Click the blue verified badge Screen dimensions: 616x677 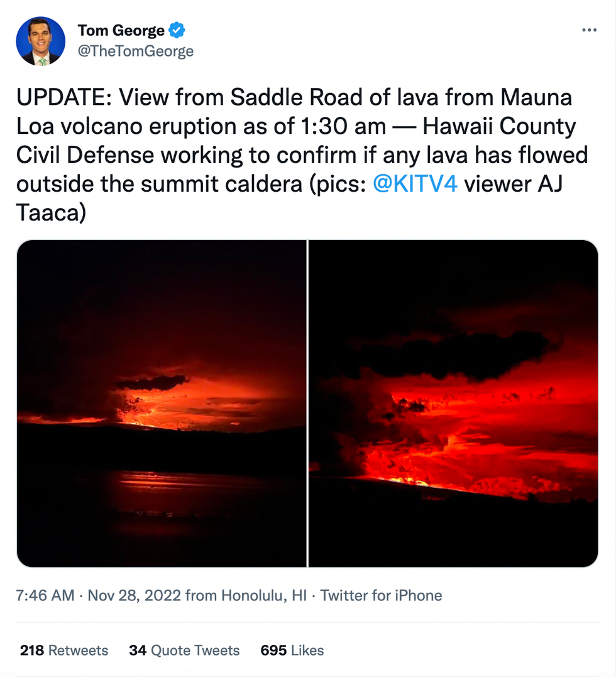[x=178, y=30]
